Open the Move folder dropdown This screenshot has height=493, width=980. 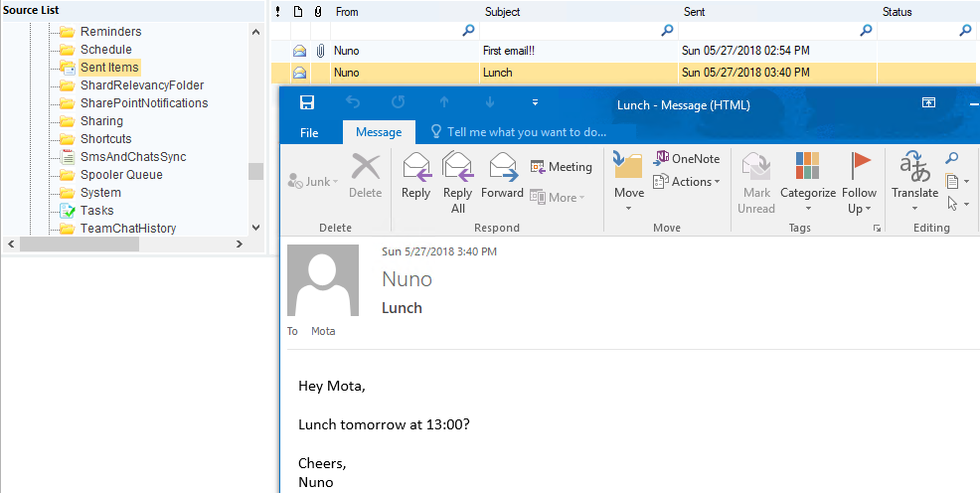tap(629, 182)
